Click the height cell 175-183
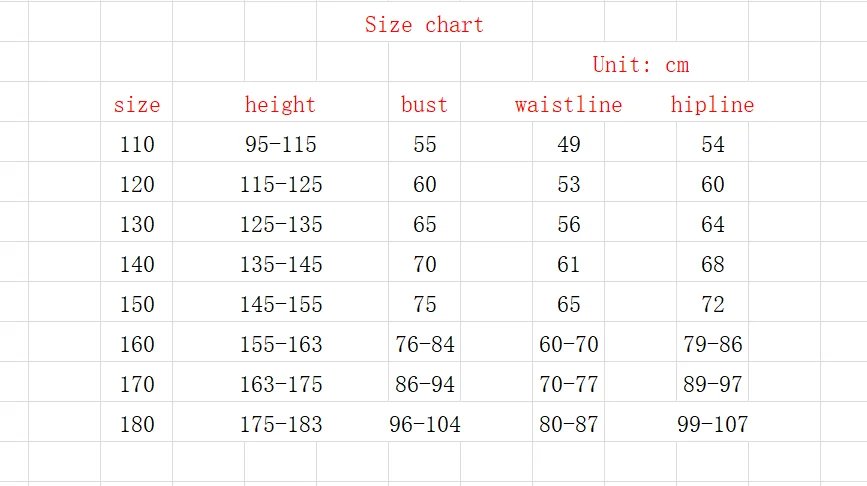867x486 pixels. coord(280,424)
